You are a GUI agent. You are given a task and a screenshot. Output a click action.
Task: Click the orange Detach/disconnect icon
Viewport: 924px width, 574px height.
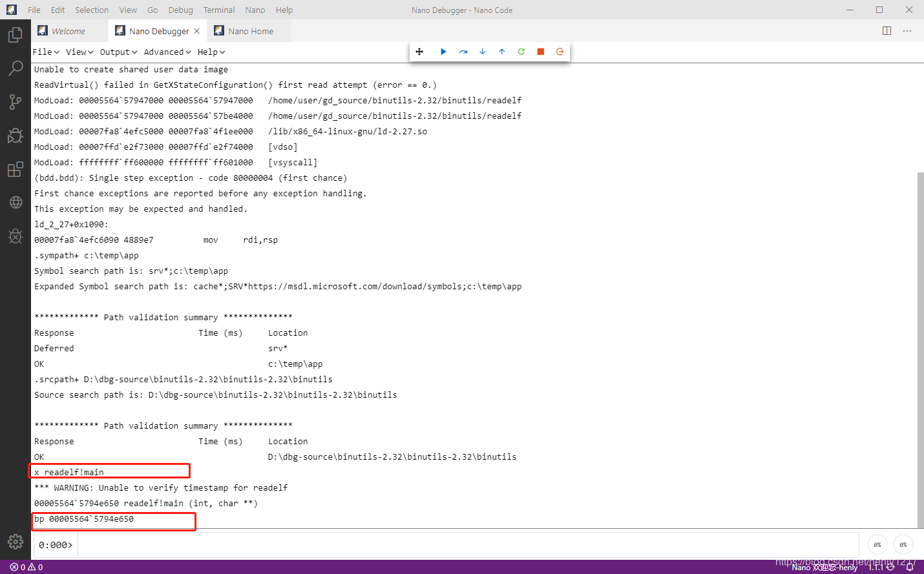coord(560,52)
